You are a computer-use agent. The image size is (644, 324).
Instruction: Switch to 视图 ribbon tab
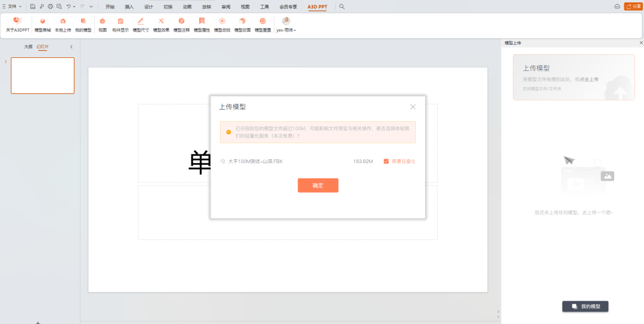[x=245, y=7]
